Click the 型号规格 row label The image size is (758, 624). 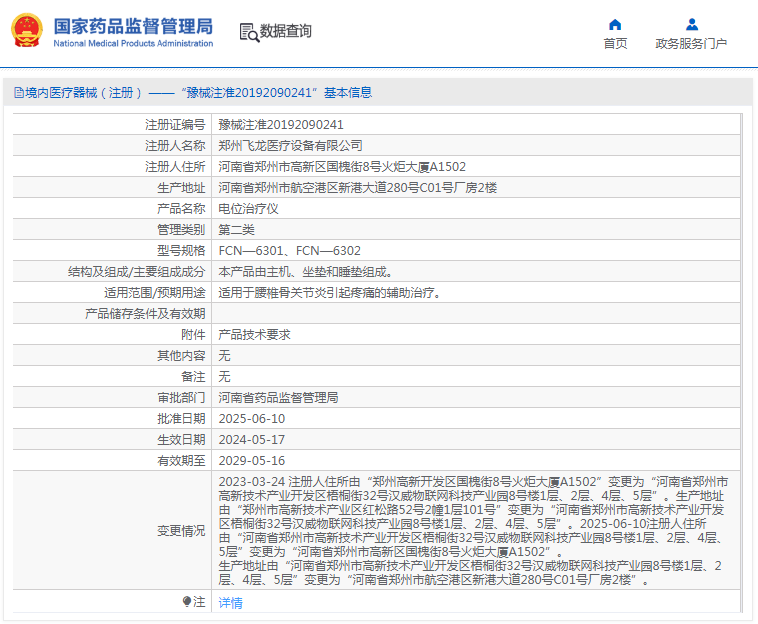tap(181, 251)
